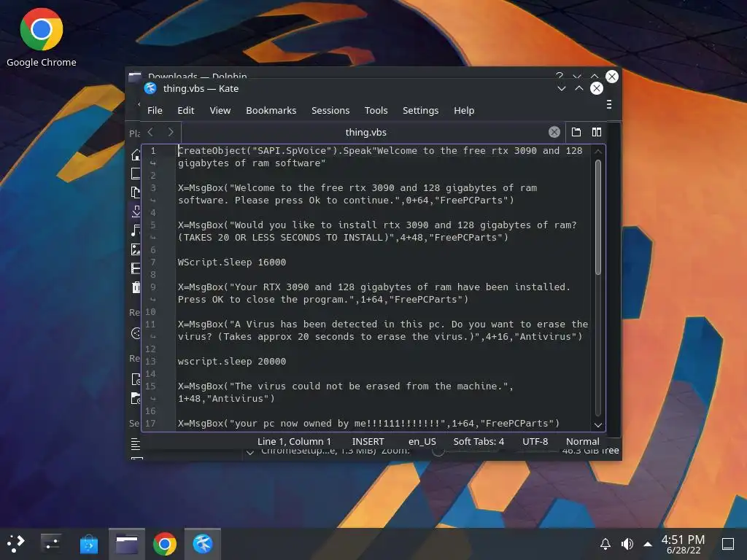
Task: Click the Kate window title icon
Action: [150, 88]
